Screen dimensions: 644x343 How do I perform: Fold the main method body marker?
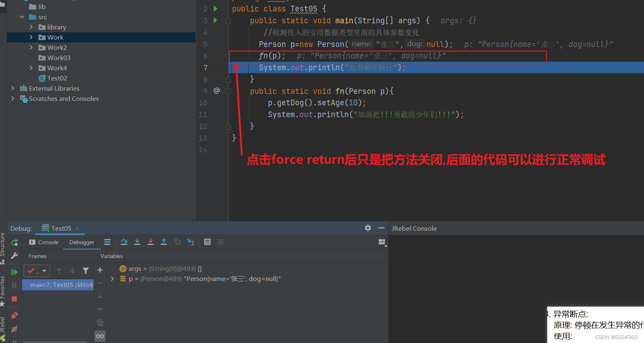tap(229, 21)
